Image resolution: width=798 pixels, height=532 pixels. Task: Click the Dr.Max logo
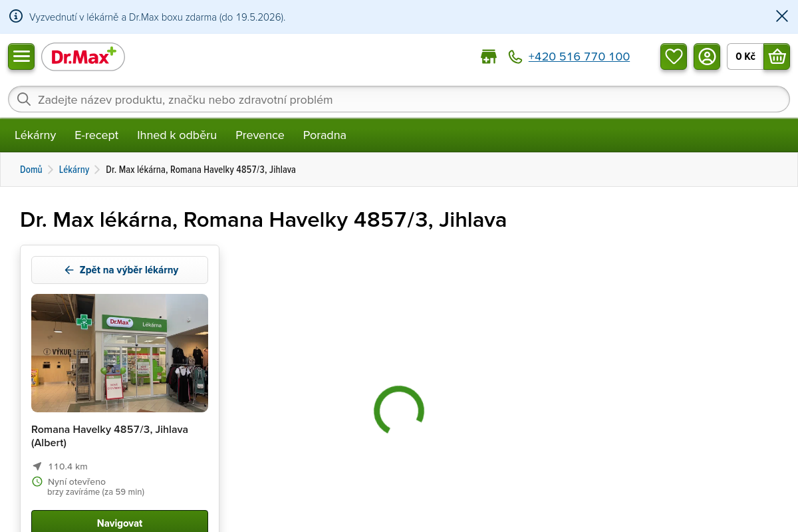(x=83, y=57)
